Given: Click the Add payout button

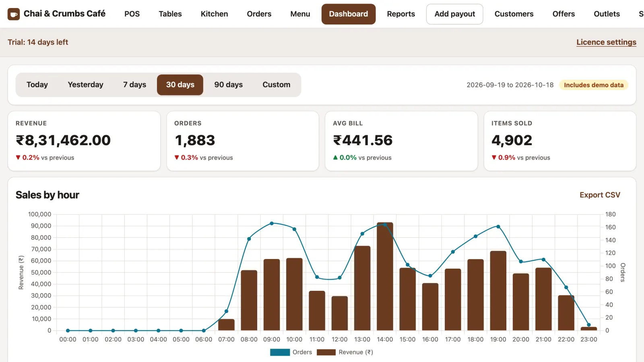Looking at the screenshot, I should [x=455, y=14].
